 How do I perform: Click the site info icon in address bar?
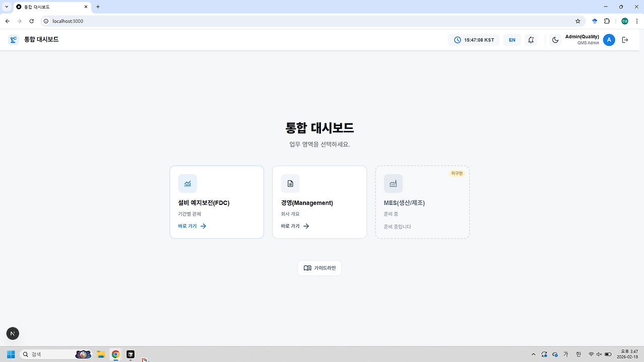[46, 21]
